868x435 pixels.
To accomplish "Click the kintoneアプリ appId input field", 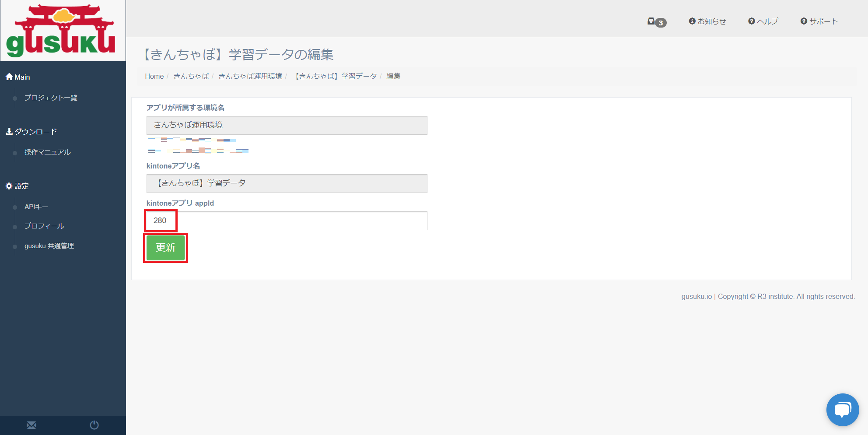I will pos(287,221).
